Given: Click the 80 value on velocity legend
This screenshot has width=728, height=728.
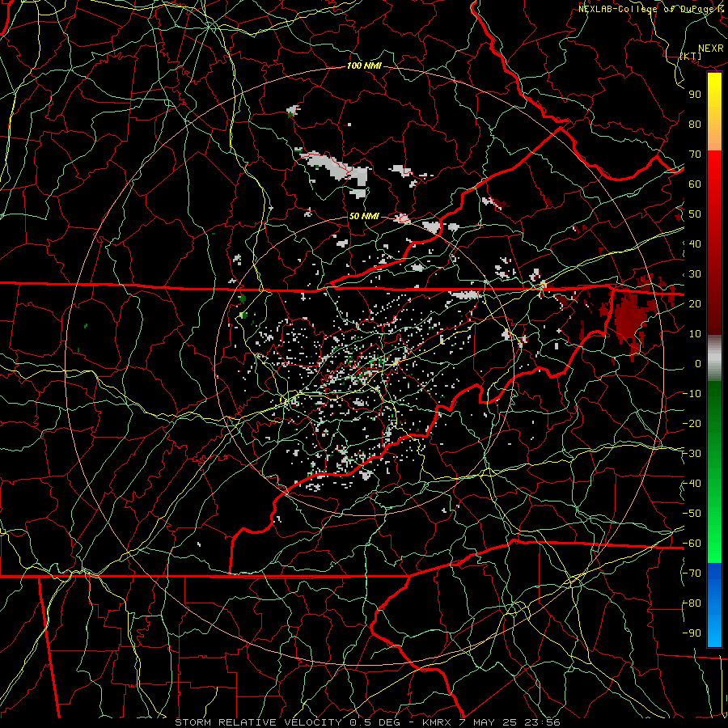Looking at the screenshot, I should point(695,124).
